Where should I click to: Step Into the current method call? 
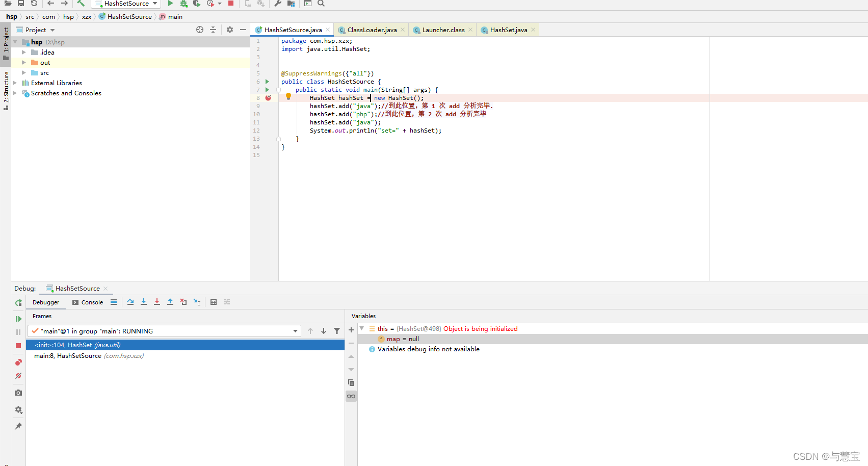point(144,302)
